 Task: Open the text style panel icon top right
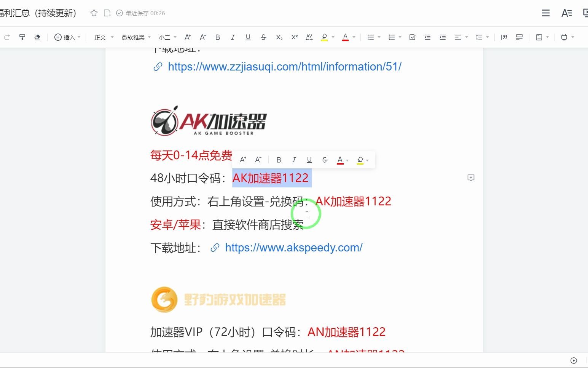(567, 13)
